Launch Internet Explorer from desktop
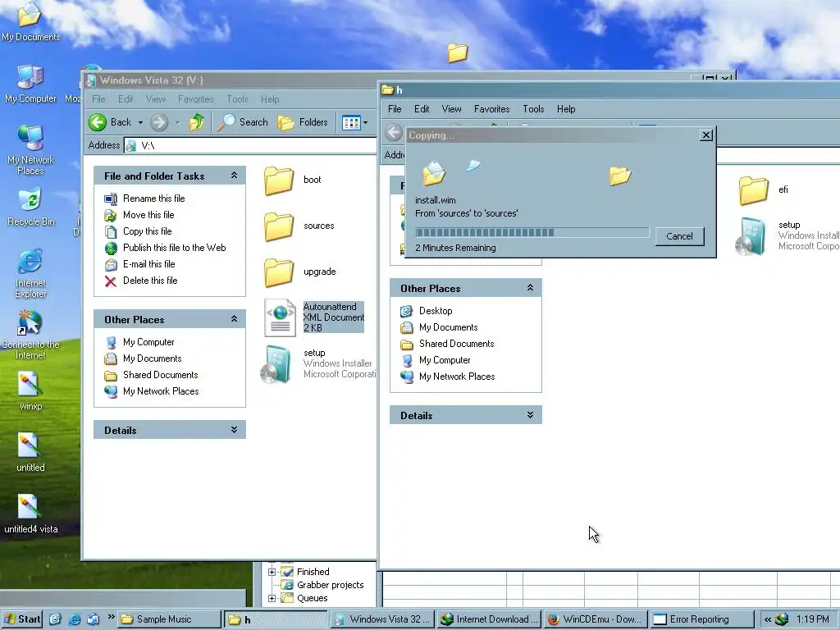This screenshot has width=840, height=630. [x=30, y=273]
